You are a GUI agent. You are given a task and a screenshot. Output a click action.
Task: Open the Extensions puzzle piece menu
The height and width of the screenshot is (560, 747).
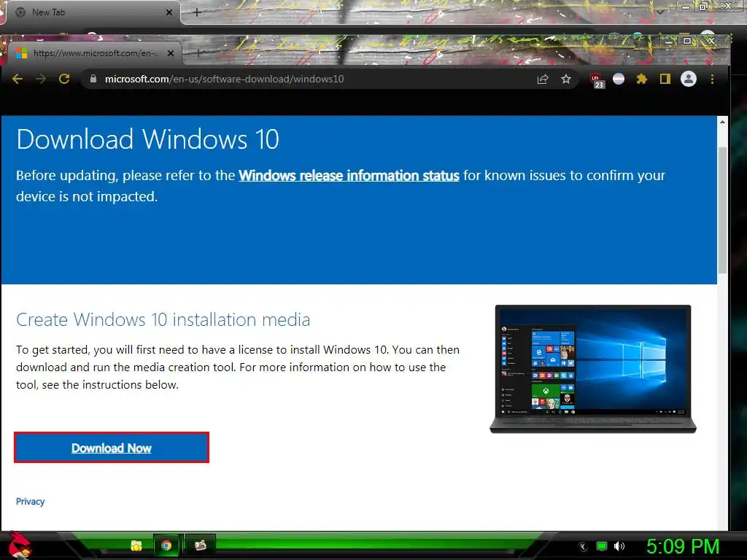pos(642,79)
